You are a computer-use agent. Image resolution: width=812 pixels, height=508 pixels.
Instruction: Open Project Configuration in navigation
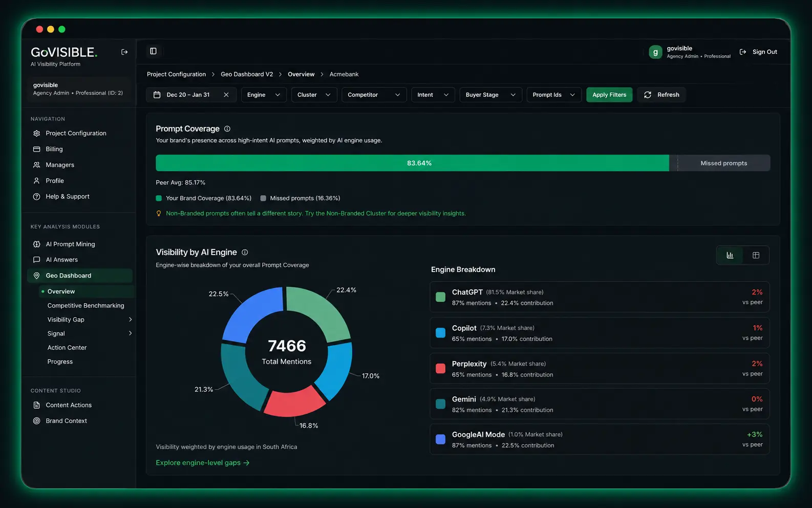(x=76, y=133)
